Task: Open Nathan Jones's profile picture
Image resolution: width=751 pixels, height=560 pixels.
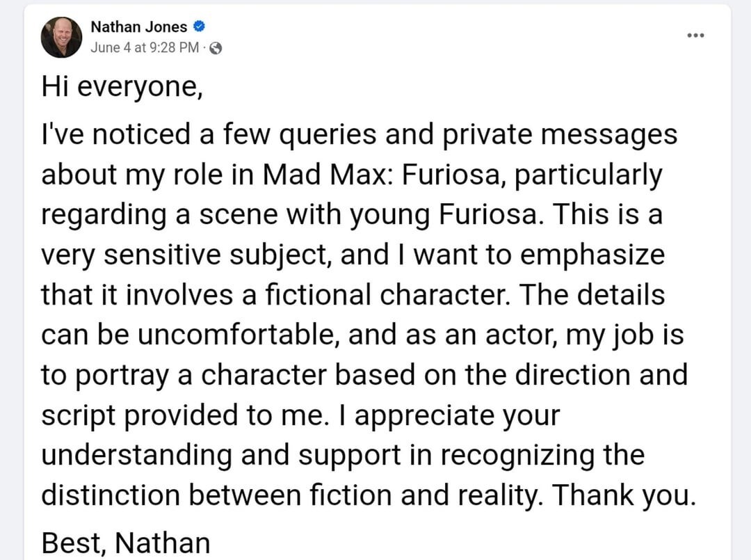Action: [x=61, y=38]
